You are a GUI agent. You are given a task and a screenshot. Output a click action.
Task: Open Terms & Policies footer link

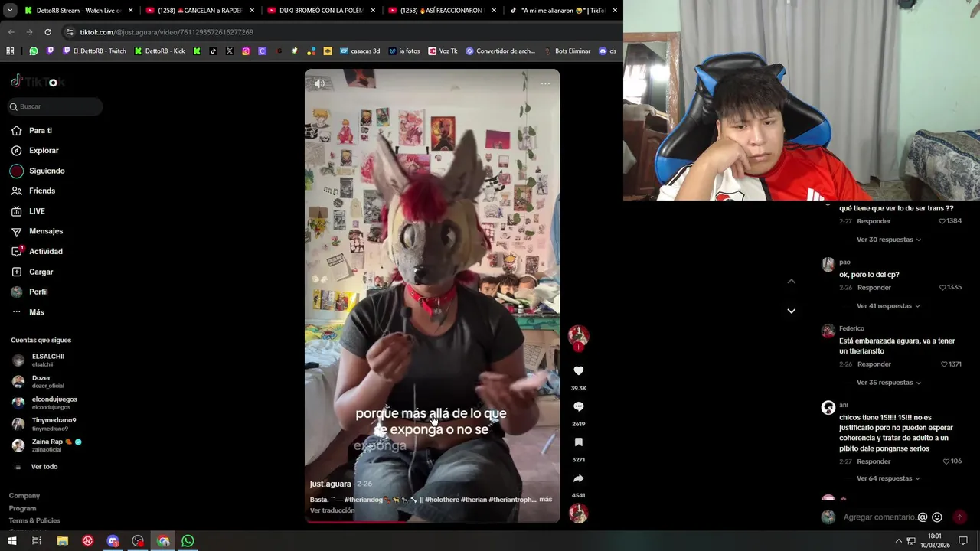click(34, 520)
